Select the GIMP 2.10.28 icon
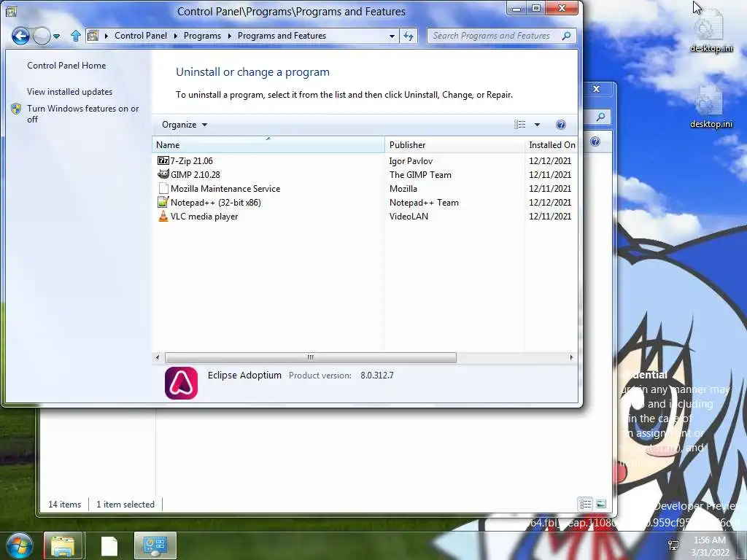747x560 pixels. (163, 174)
